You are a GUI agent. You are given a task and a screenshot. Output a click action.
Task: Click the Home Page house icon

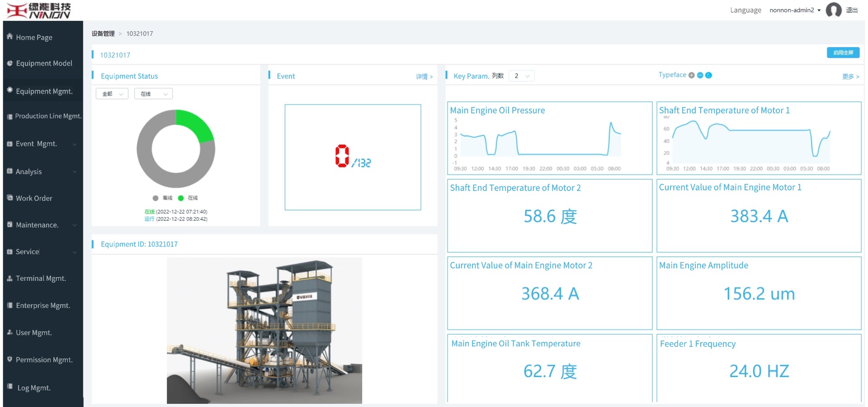(9, 37)
